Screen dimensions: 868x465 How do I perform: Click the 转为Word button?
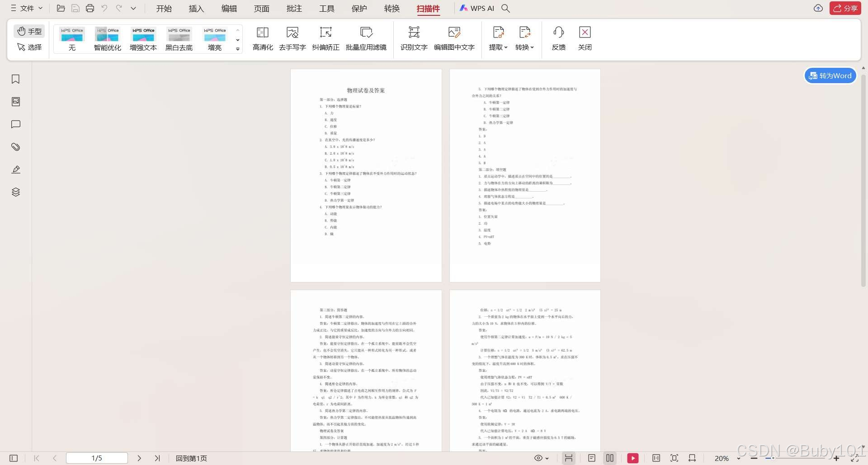click(x=830, y=75)
